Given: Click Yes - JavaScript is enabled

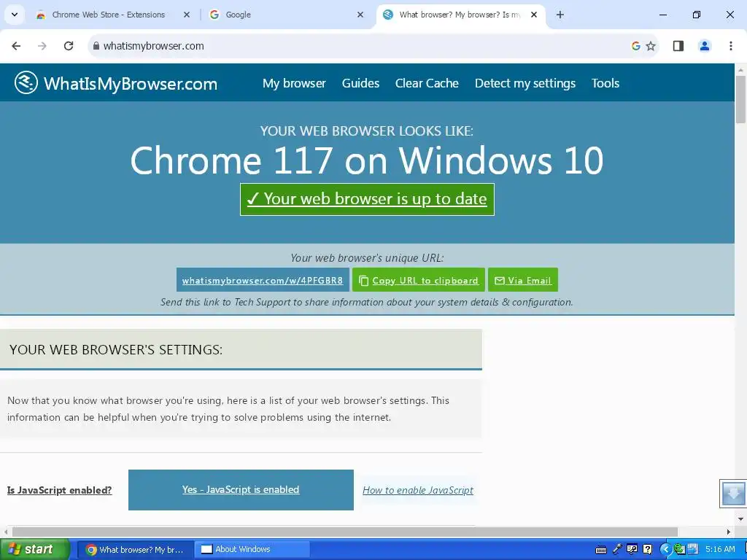Looking at the screenshot, I should (x=241, y=489).
